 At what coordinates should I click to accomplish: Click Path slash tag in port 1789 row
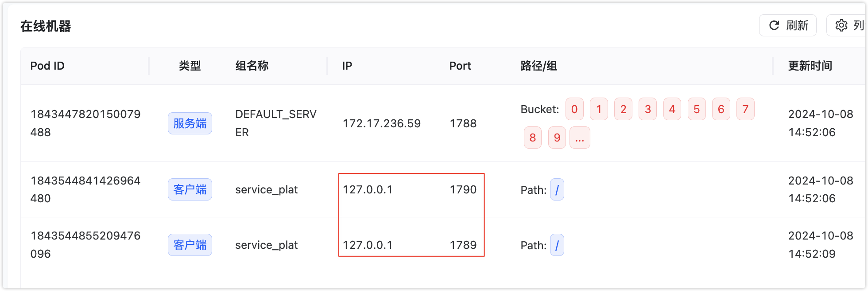(557, 245)
